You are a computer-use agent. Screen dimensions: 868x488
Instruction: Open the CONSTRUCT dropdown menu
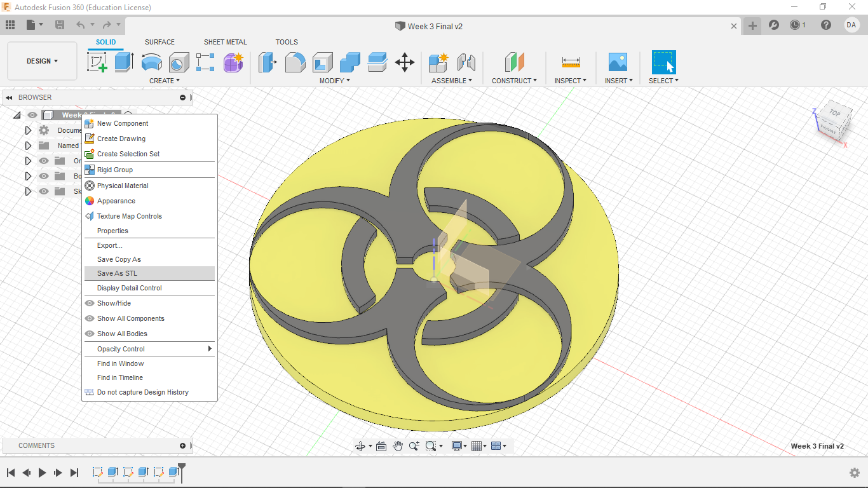514,81
